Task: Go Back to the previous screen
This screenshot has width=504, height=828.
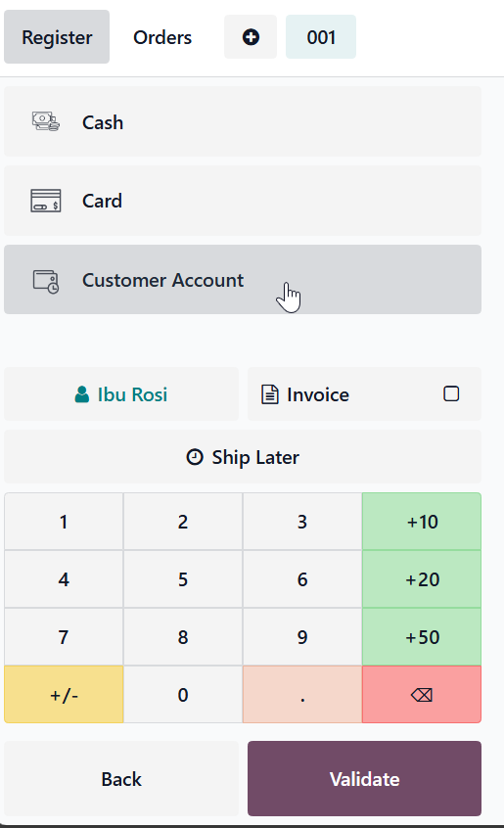Action: pyautogui.click(x=121, y=778)
